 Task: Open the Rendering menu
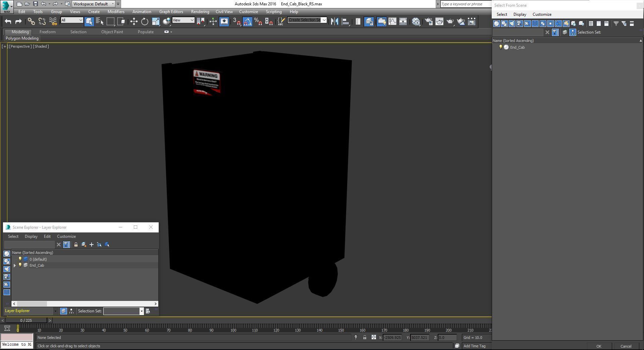(200, 12)
